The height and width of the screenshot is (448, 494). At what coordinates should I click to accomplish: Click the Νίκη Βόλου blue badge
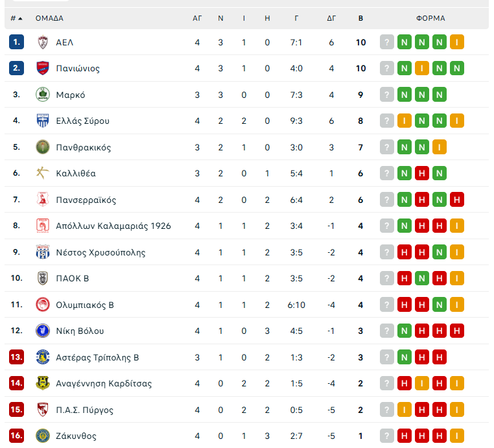(43, 331)
